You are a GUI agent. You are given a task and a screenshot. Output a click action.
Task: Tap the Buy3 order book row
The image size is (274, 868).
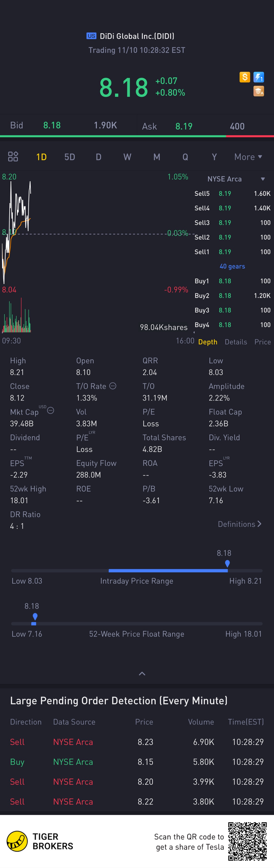coord(232,310)
